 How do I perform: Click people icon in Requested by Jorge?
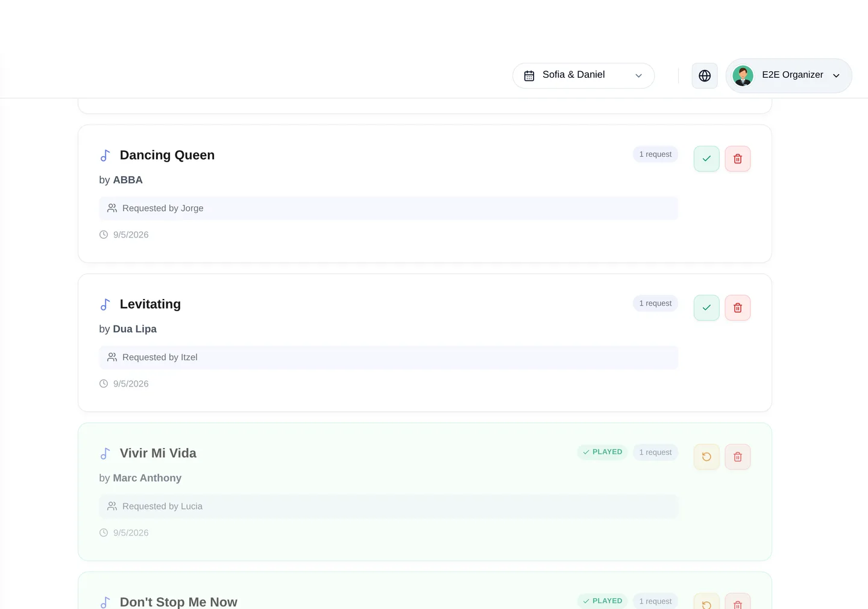(x=112, y=208)
